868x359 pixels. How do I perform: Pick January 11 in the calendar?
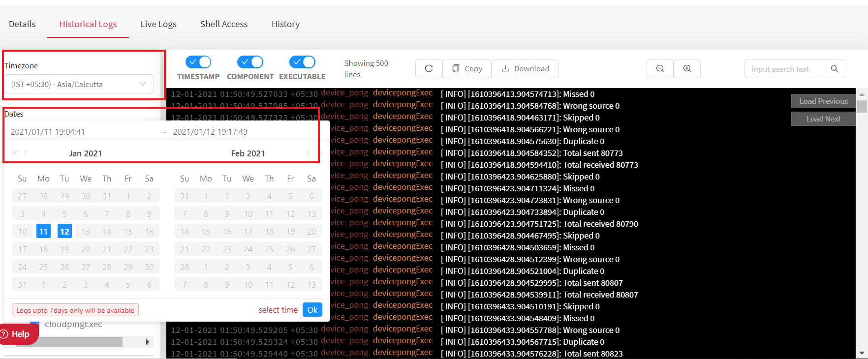(x=43, y=232)
